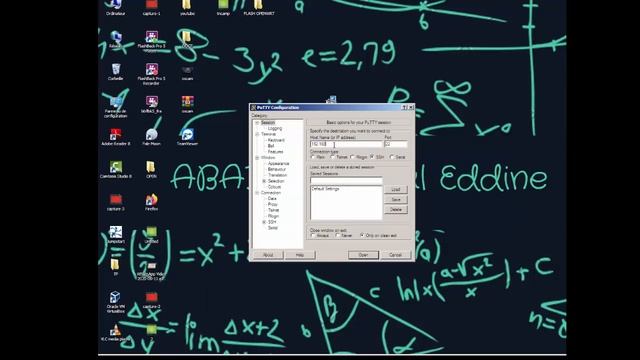Open the Ordinateur desktop icon
The image size is (640, 360).
pos(116,7)
